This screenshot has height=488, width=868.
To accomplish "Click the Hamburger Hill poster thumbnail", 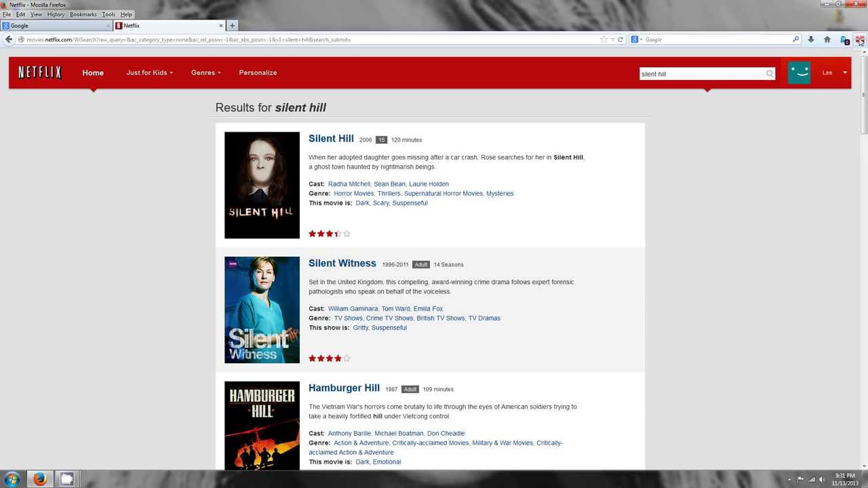I will (262, 426).
